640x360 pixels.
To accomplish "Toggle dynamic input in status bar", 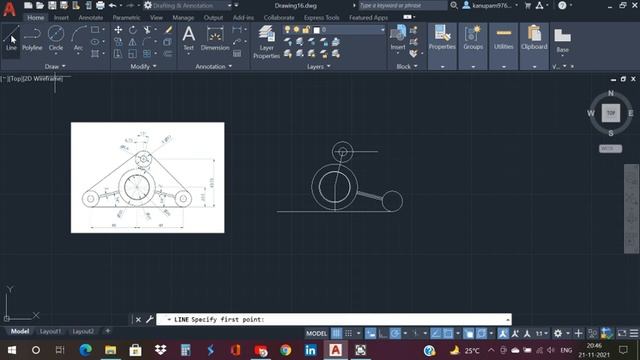I will click(370, 333).
